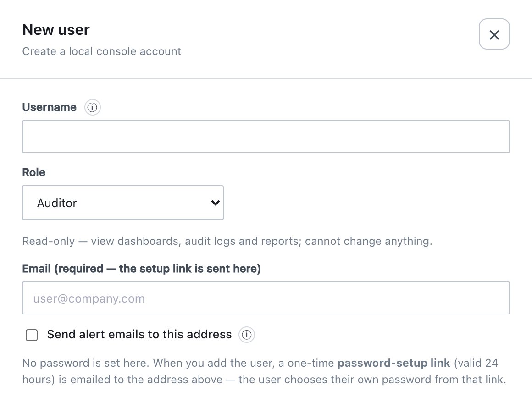Click the Role field label
Viewport: 532px width, 408px height.
point(33,172)
